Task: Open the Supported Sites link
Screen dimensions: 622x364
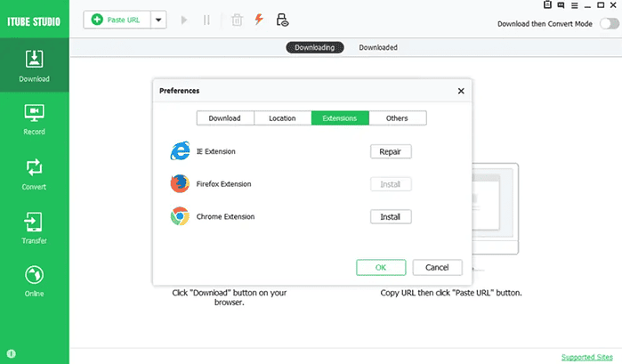Action: tap(587, 357)
